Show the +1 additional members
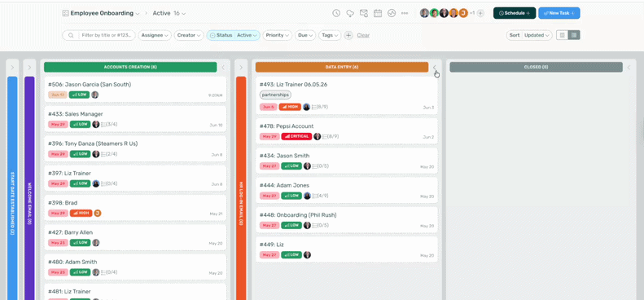The width and height of the screenshot is (644, 300). click(x=472, y=13)
